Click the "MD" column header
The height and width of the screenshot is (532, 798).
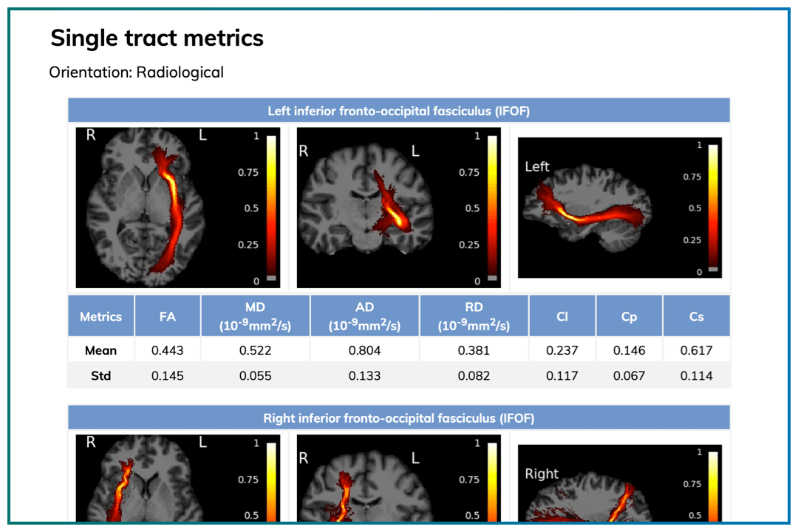(255, 316)
